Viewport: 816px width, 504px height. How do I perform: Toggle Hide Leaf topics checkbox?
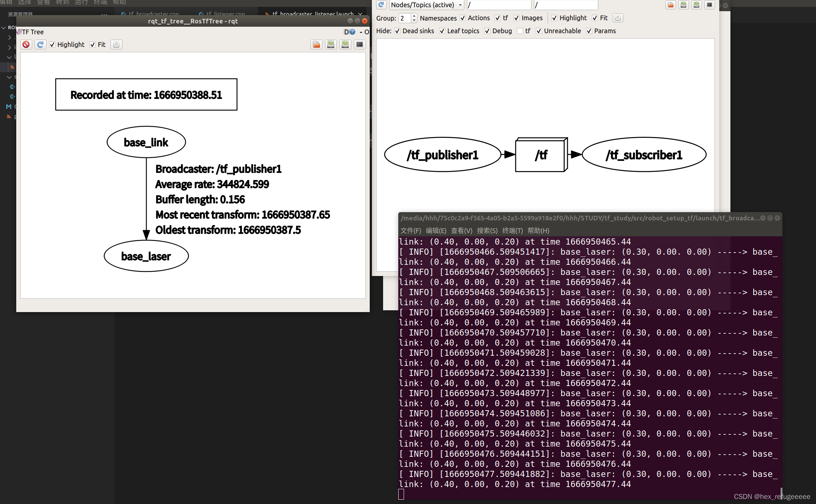click(442, 31)
